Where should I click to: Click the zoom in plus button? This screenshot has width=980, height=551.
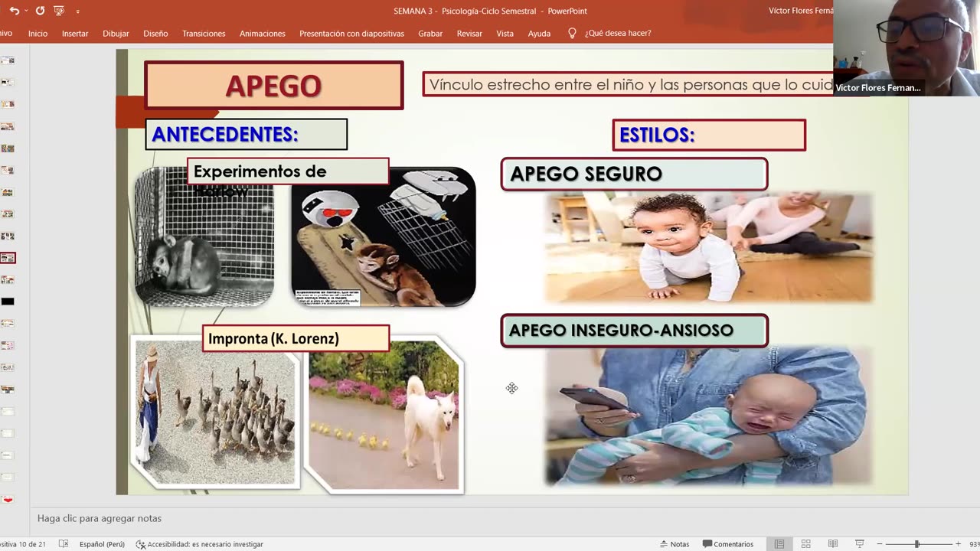(957, 544)
